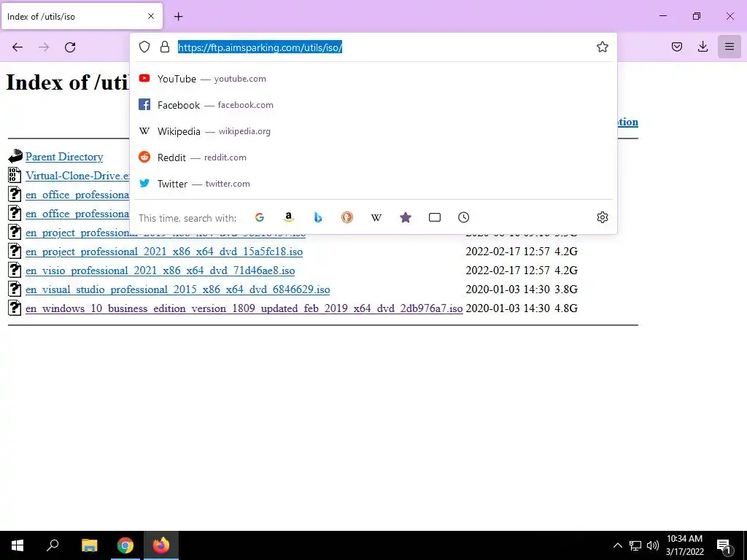The image size is (747, 560).
Task: Search history via clock icon
Action: [x=463, y=217]
